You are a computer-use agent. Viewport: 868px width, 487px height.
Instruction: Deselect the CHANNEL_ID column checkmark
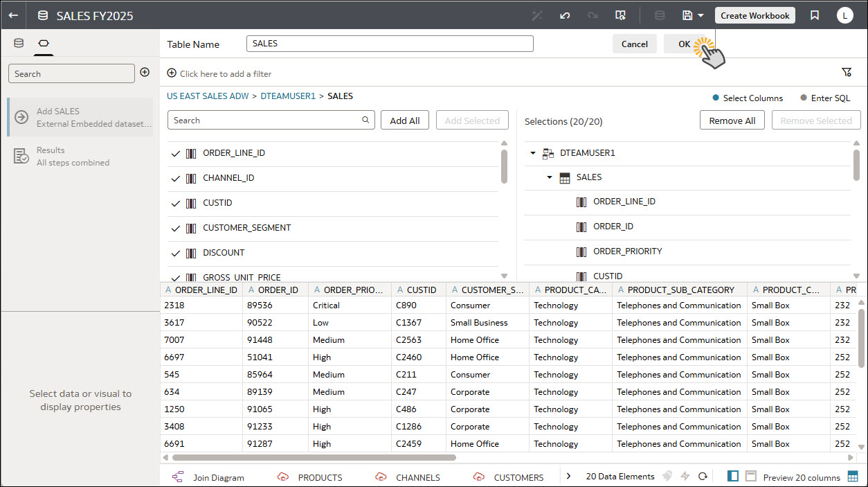176,178
